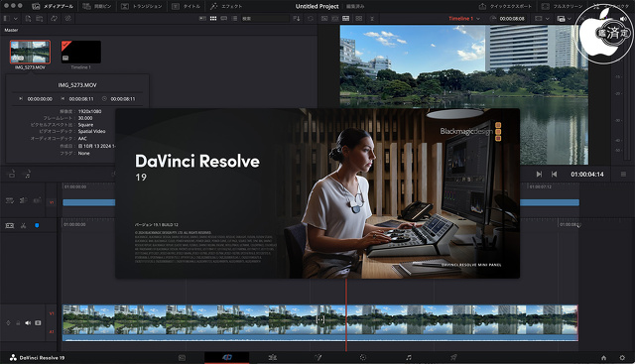Click the second icon on the upper timeline track
635x364 pixels.
tap(24, 200)
